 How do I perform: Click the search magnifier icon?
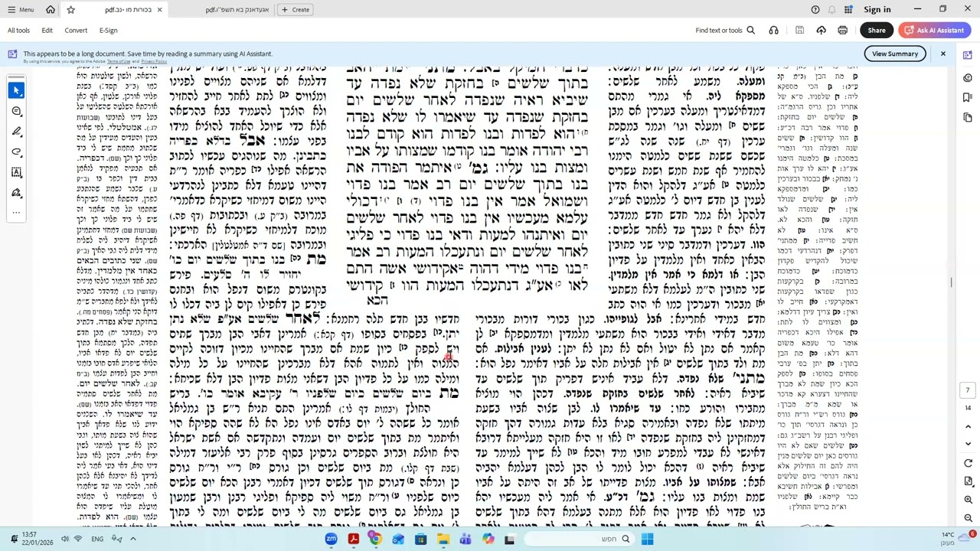pos(751,31)
